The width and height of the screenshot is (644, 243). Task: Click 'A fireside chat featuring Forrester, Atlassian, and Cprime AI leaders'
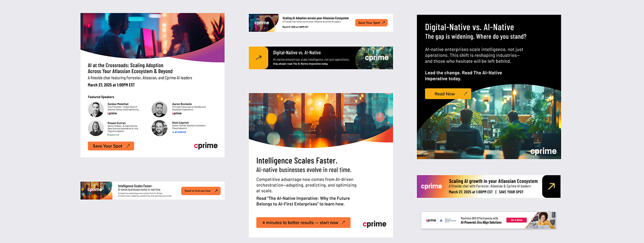(140, 78)
